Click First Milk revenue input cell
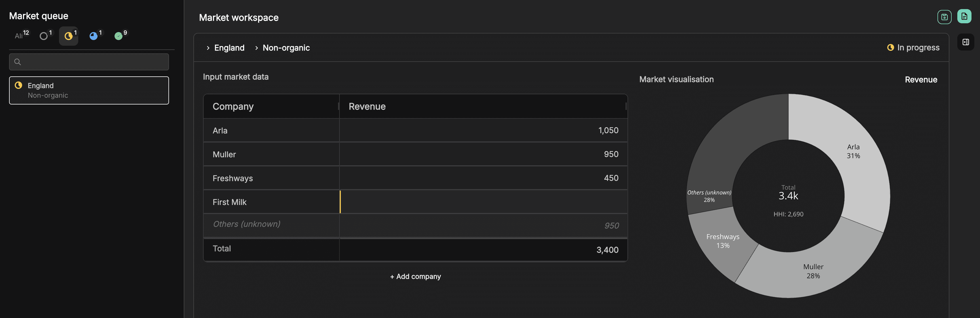The image size is (980, 318). point(483,202)
